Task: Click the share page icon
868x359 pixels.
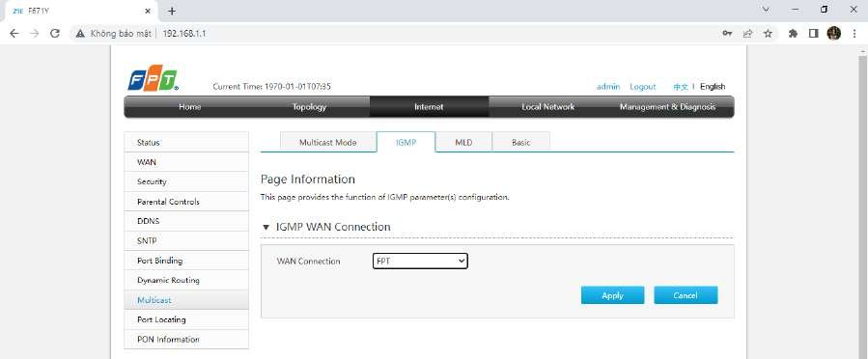Action: tap(748, 33)
